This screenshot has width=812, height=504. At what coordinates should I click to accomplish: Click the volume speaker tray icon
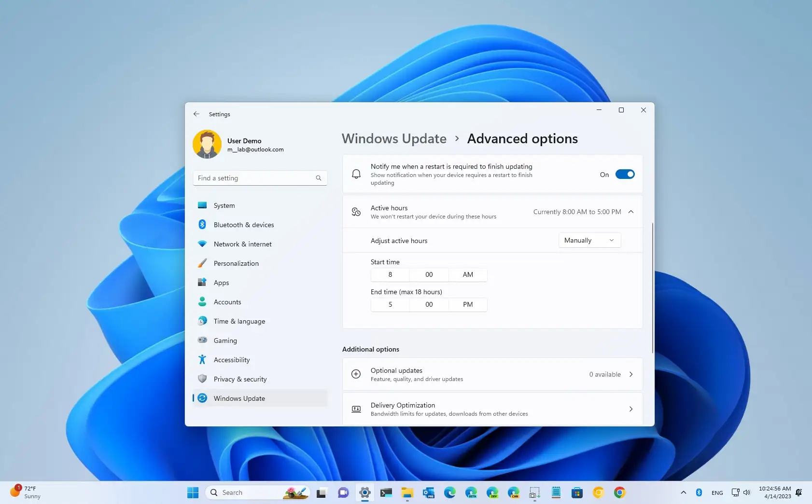click(x=747, y=492)
